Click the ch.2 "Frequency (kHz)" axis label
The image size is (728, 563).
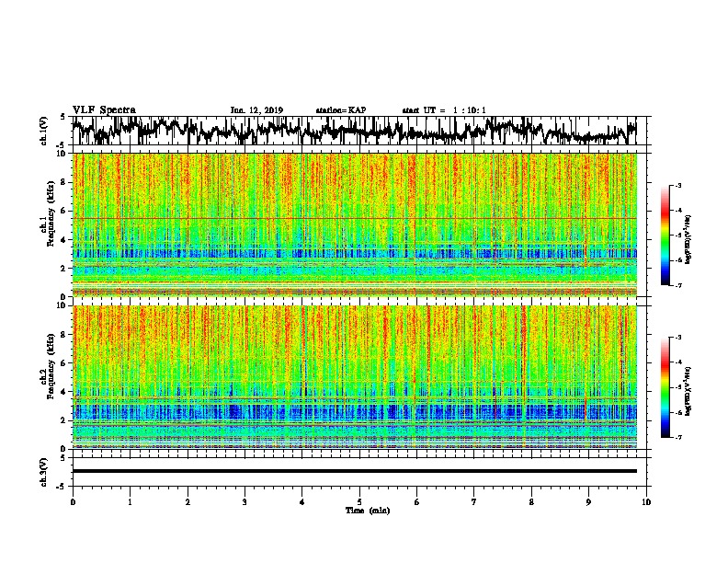click(51, 366)
